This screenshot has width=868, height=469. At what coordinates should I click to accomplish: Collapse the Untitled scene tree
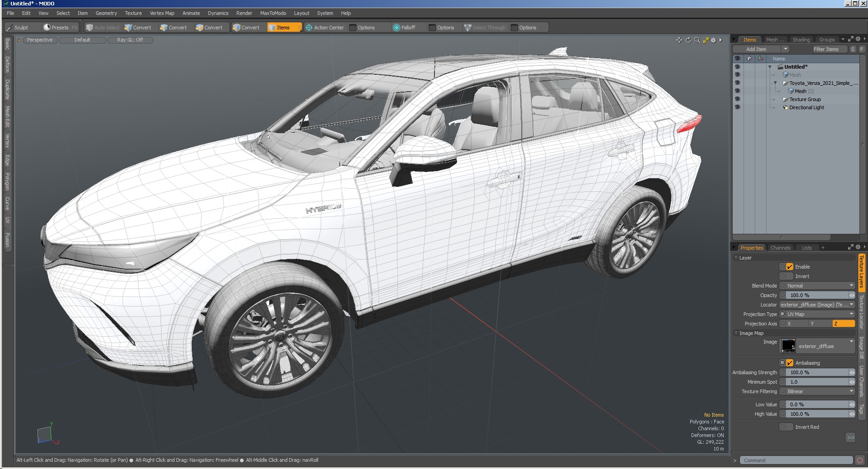pos(770,67)
